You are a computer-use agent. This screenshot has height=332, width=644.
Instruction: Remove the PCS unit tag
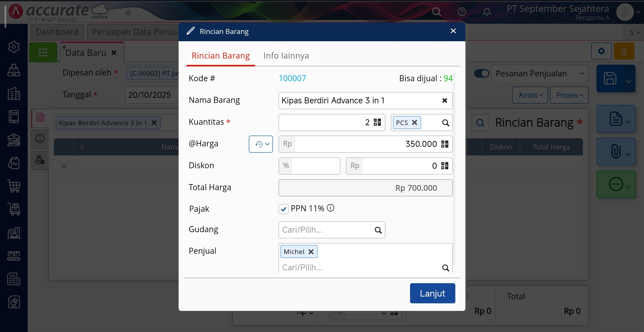(414, 122)
